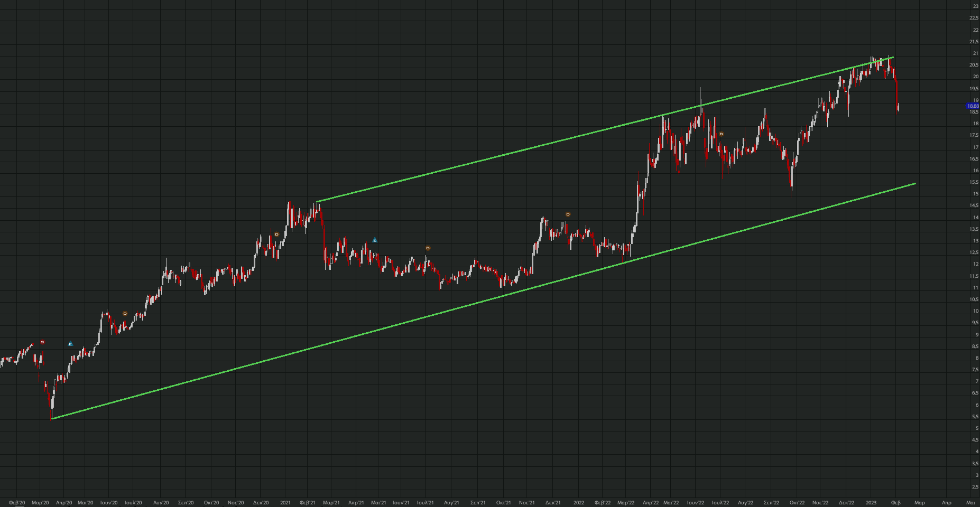Click the Ιουν'20 label on time axis
The width and height of the screenshot is (980, 507).
(x=109, y=503)
